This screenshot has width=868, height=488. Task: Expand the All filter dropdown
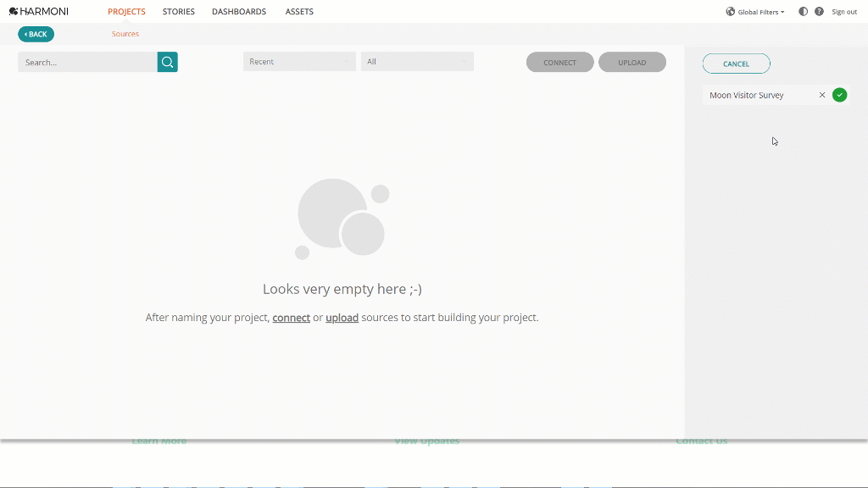[417, 61]
